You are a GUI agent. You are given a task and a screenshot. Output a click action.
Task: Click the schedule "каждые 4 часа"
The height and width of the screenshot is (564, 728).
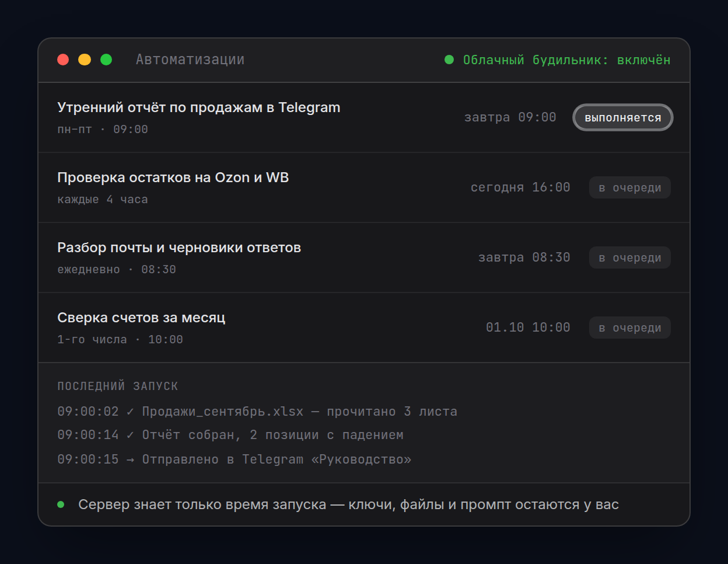103,200
